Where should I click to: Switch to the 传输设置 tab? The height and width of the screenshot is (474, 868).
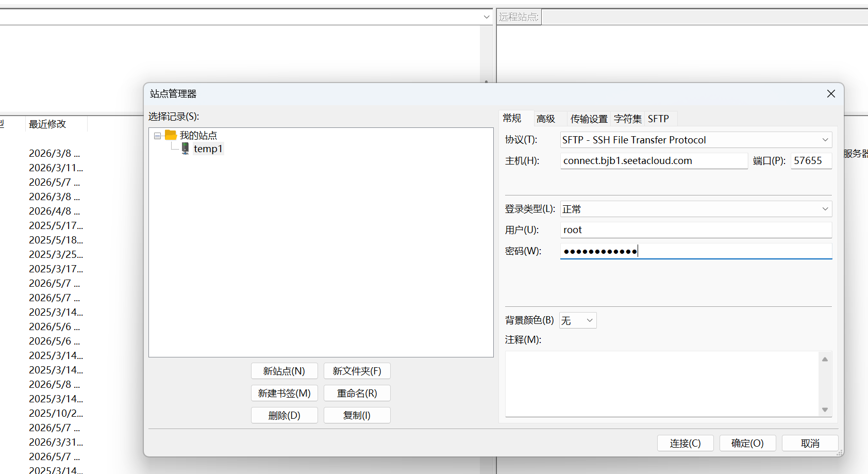click(589, 119)
